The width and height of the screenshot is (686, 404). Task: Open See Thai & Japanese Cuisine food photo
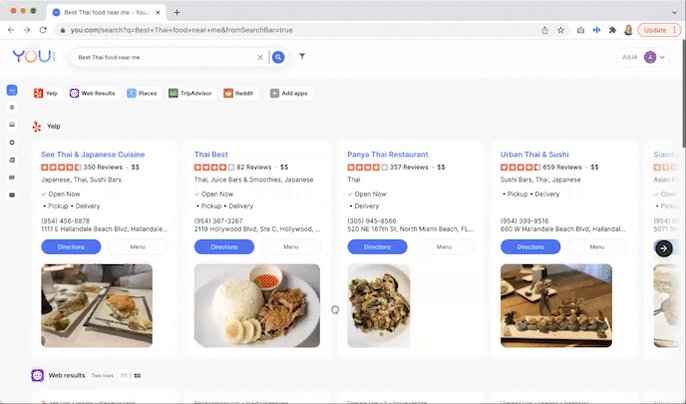97,306
